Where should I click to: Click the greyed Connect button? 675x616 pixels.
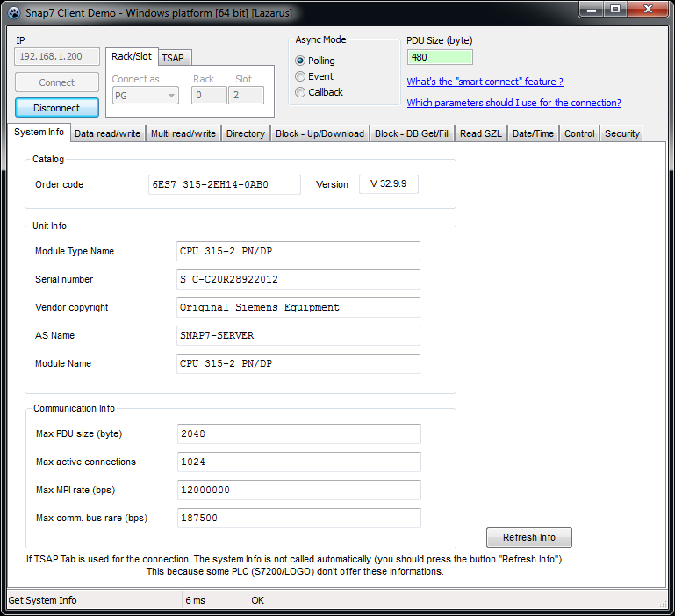57,82
